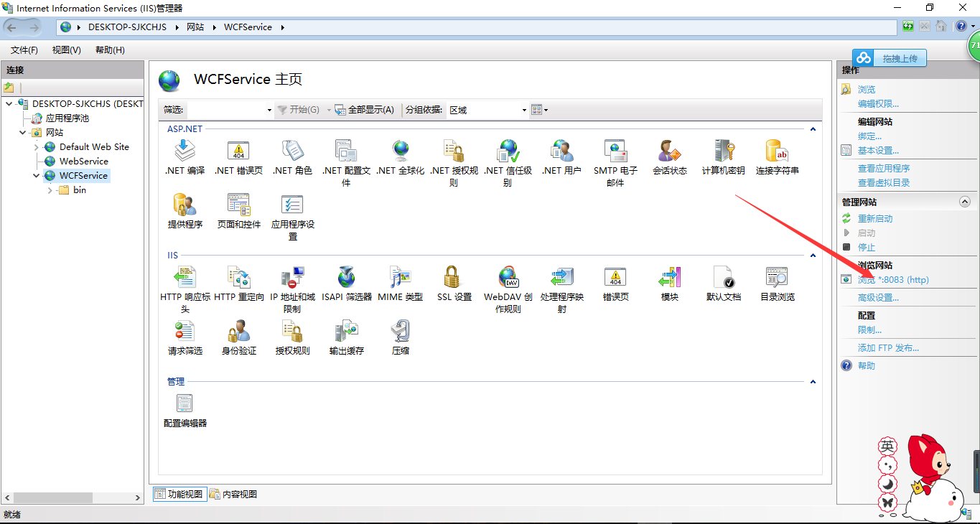
Task: Open the ISAPI 筛选器 feature
Action: pyautogui.click(x=346, y=284)
